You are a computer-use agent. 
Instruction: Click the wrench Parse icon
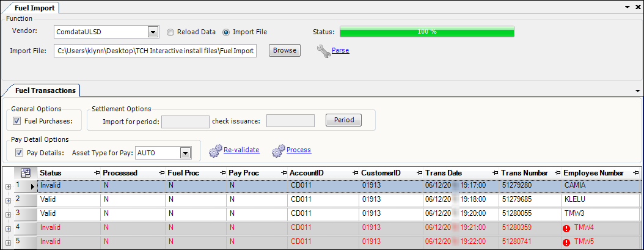(x=323, y=51)
